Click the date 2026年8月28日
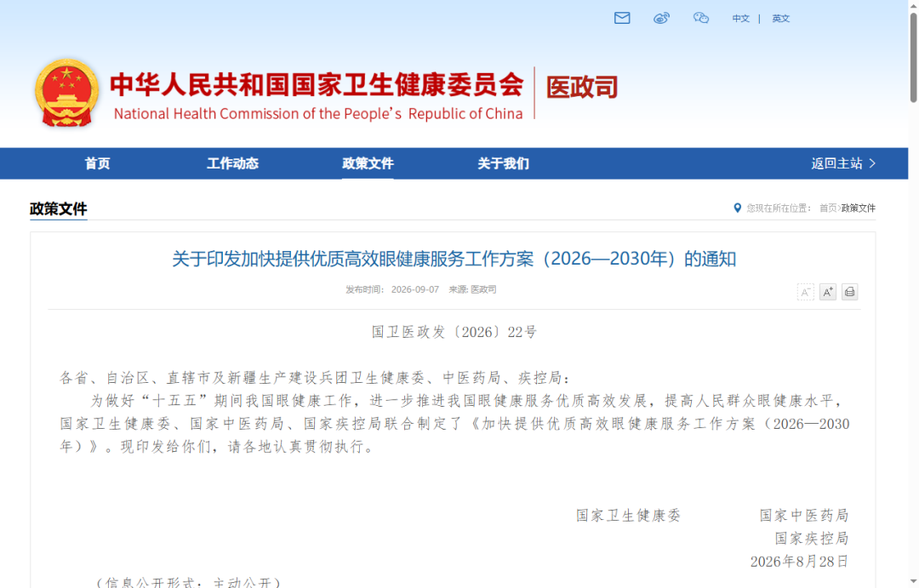919x588 pixels. click(799, 562)
